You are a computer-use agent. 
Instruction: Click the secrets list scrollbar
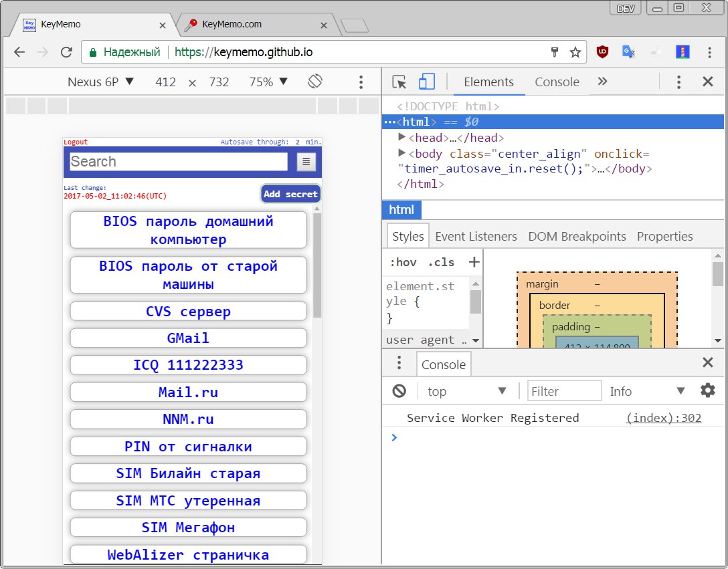317,265
